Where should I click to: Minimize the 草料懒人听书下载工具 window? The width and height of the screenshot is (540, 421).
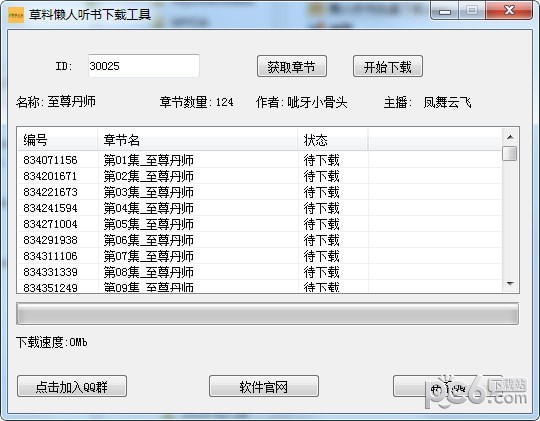(x=445, y=11)
